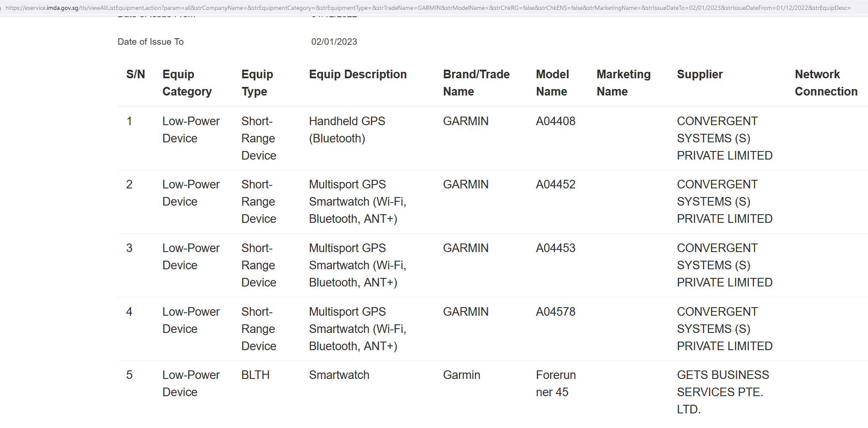Click the 02/01/2023 date value
This screenshot has height=428, width=868.
[334, 42]
